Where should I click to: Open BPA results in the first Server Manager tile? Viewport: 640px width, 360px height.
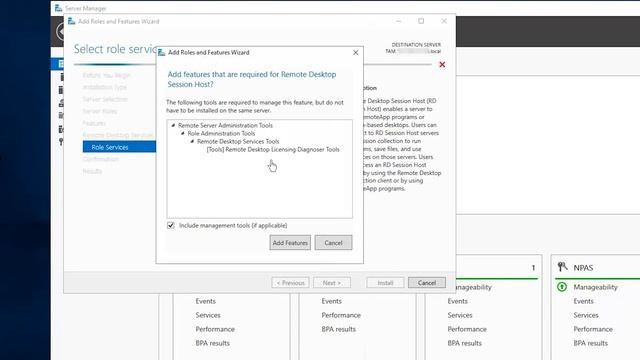point(212,343)
